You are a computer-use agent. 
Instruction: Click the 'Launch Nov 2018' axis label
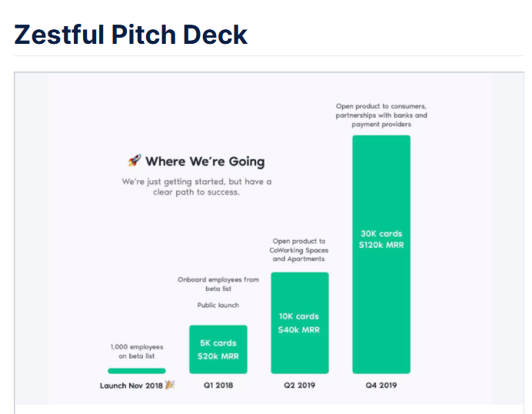click(131, 386)
